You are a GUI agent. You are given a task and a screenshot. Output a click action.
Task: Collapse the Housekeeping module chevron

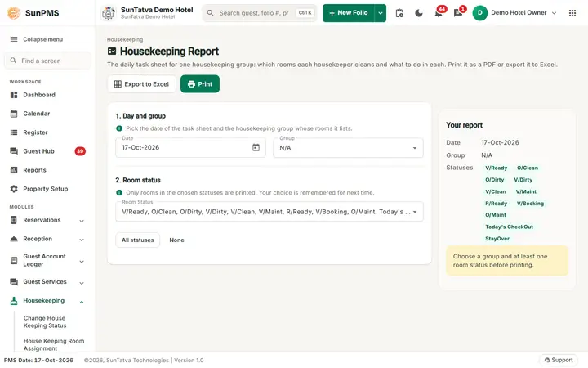[x=82, y=302]
